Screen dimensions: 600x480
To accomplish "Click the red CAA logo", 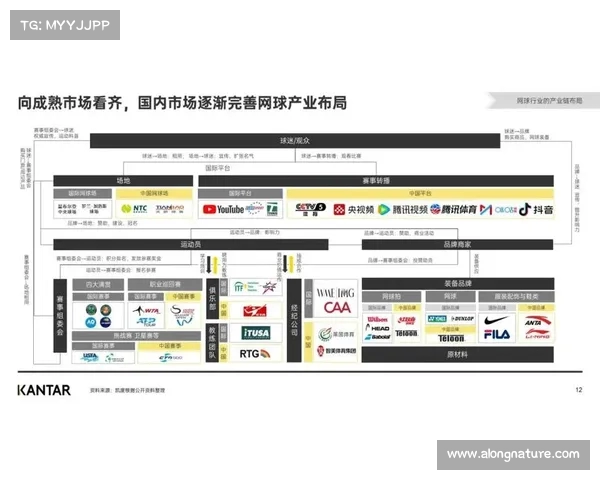I will pyautogui.click(x=337, y=308).
